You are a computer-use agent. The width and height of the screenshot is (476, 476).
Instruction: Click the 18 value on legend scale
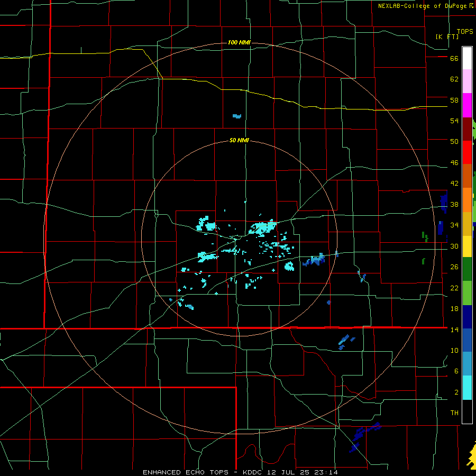(x=454, y=309)
